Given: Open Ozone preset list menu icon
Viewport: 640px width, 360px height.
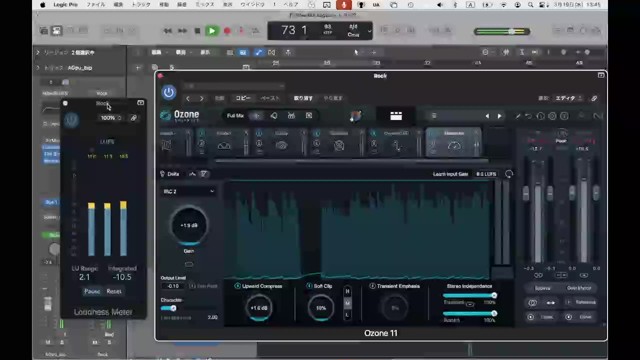Looking at the screenshot, I should (x=434, y=116).
